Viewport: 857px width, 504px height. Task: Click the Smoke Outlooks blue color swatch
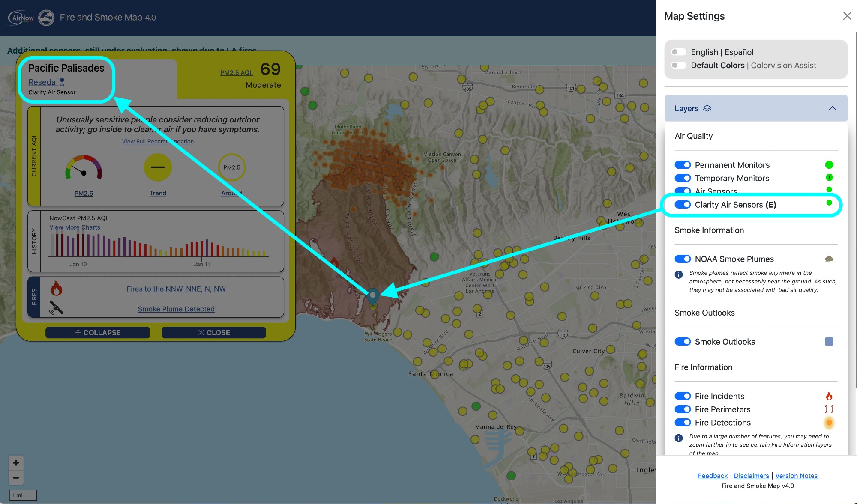point(829,342)
